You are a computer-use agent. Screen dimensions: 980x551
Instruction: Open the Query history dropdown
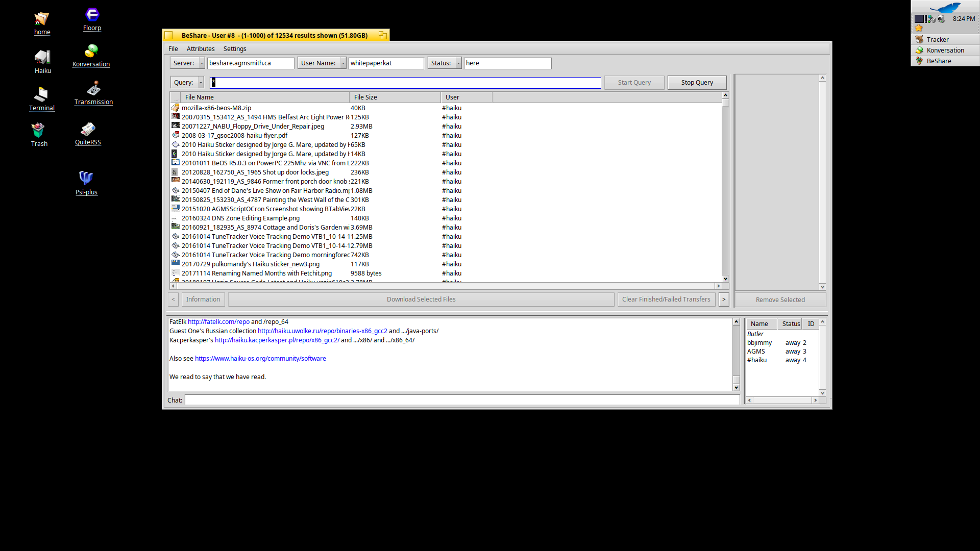point(187,82)
